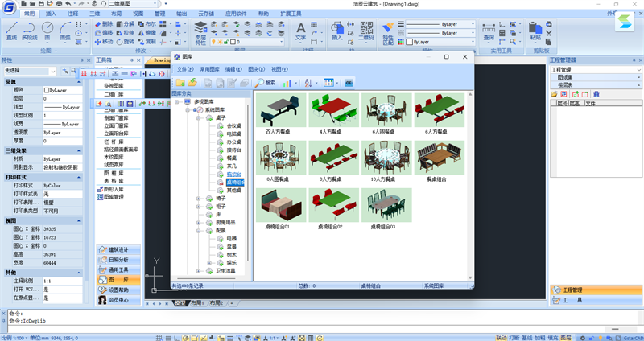Collapse the 三维效果 section in 特性 panel

click(x=79, y=150)
